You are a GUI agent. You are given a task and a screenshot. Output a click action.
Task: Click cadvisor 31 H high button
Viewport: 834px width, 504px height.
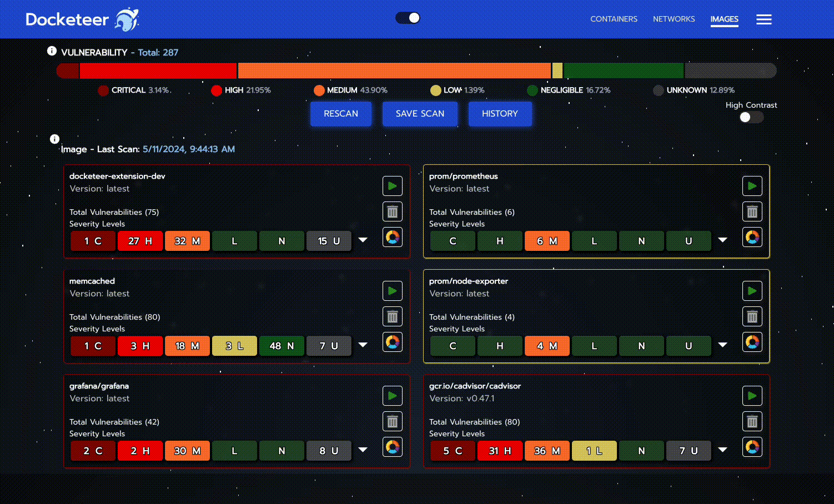coord(500,451)
